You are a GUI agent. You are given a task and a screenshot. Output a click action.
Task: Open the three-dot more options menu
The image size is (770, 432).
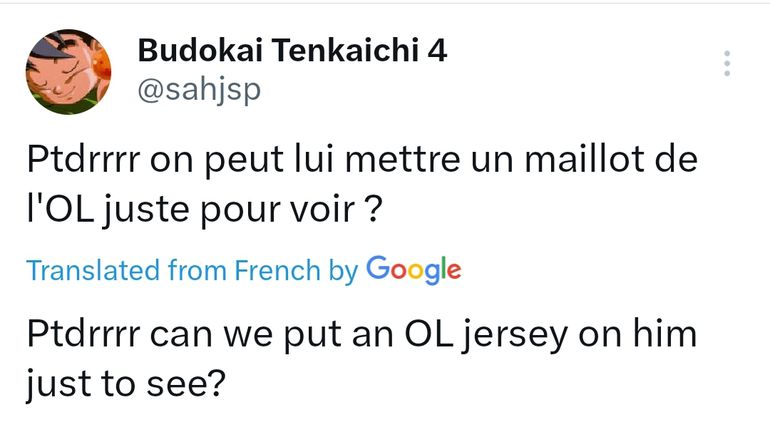tap(727, 64)
